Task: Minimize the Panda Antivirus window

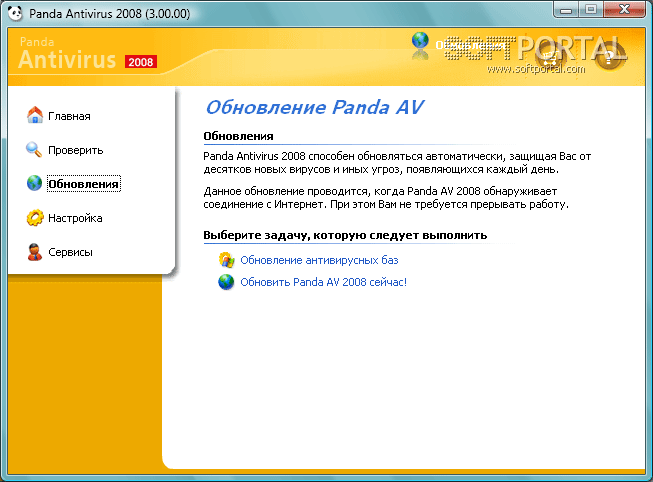Action: pos(566,10)
